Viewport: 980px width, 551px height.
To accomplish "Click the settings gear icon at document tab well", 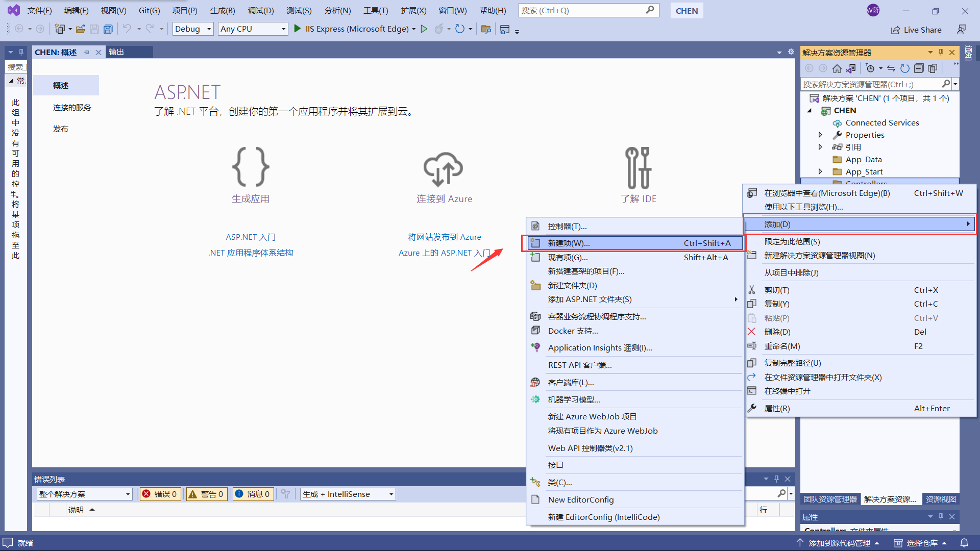I will pos(791,52).
